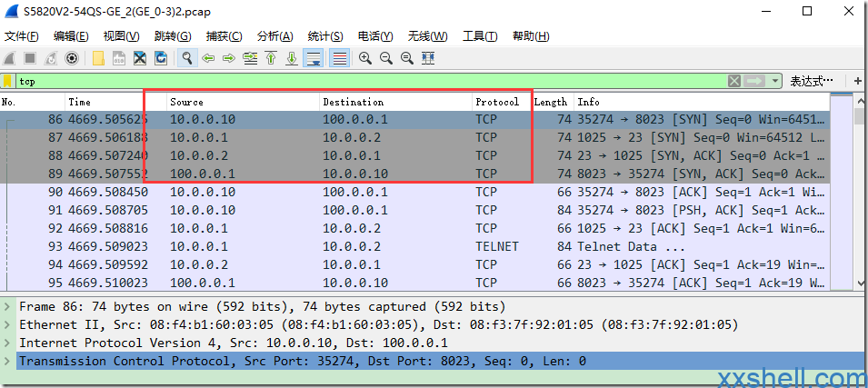The width and height of the screenshot is (868, 388).
Task: Click the restart capture icon
Action: click(x=50, y=58)
